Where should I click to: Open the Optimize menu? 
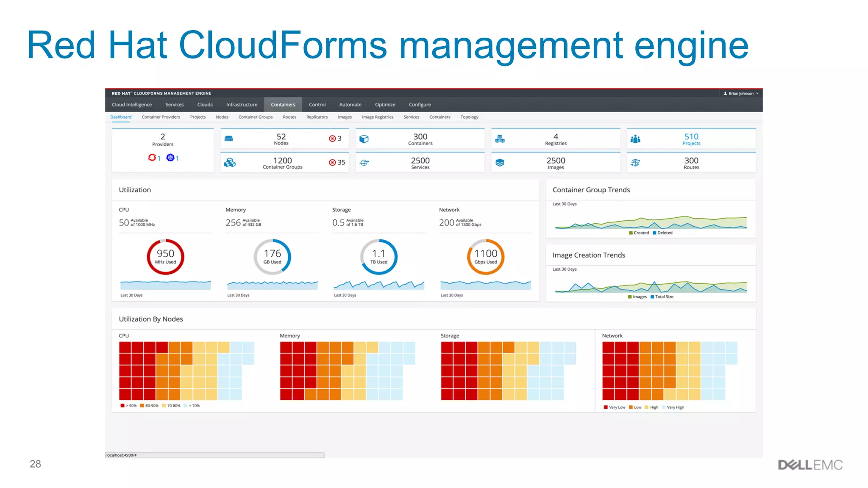coord(385,105)
